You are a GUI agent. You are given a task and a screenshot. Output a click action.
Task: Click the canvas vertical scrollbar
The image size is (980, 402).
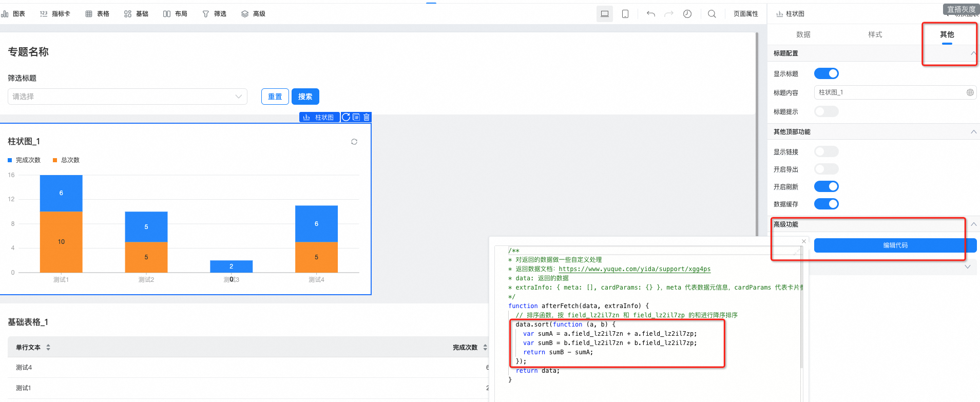pyautogui.click(x=757, y=133)
